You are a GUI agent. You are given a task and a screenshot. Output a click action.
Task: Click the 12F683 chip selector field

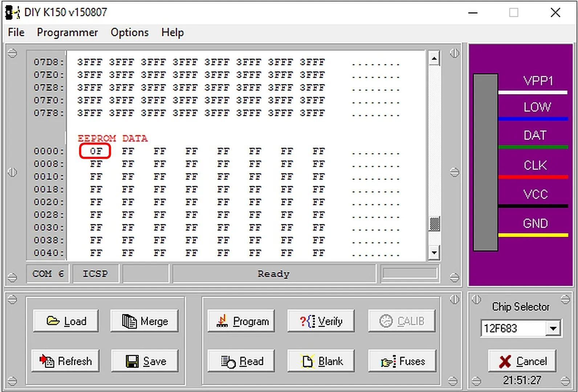click(513, 329)
